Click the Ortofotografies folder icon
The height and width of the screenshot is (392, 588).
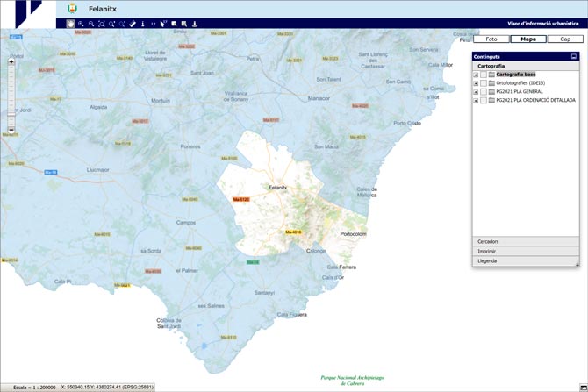click(491, 82)
